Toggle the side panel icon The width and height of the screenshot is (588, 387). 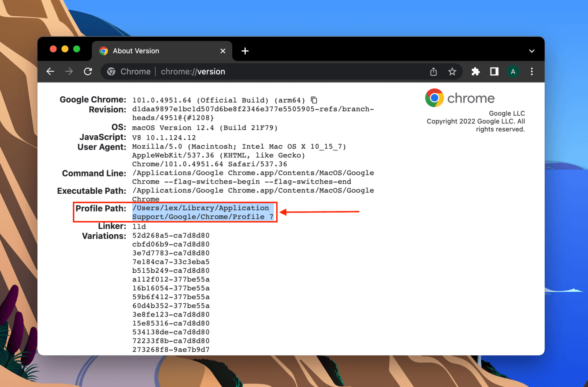pos(494,71)
